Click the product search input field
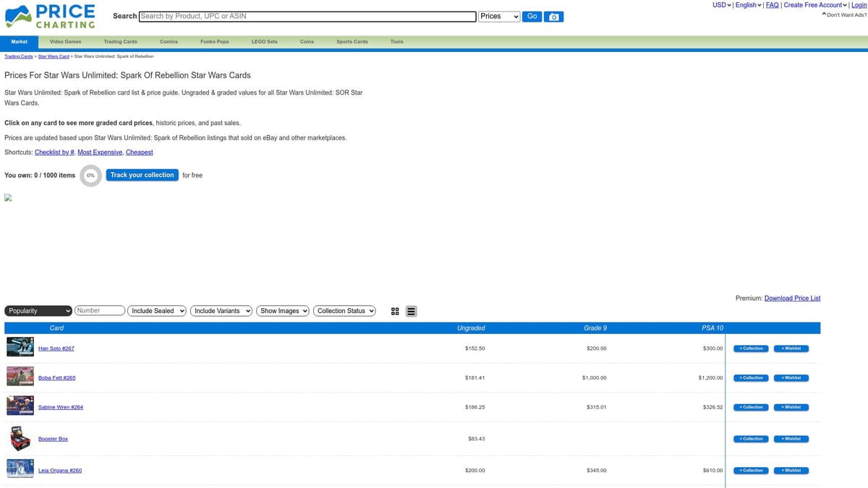 (307, 16)
